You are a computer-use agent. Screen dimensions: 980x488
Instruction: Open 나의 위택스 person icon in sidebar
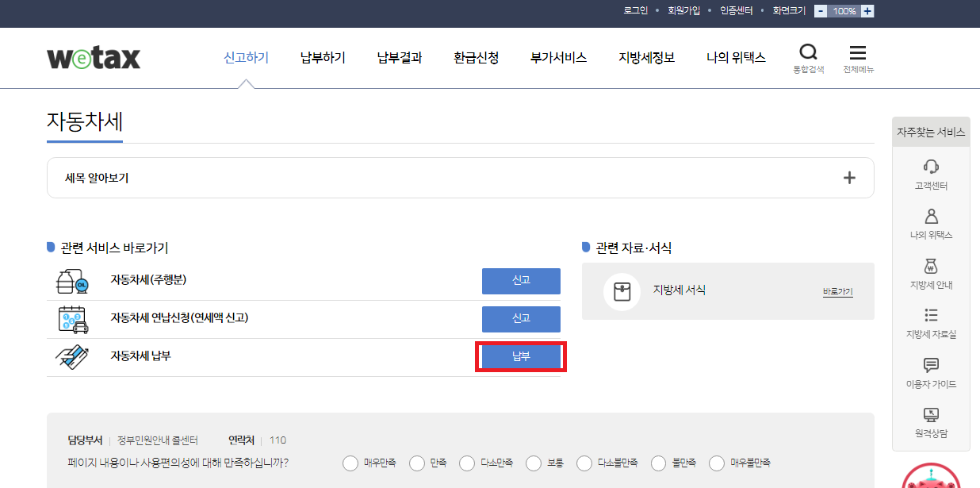click(931, 216)
